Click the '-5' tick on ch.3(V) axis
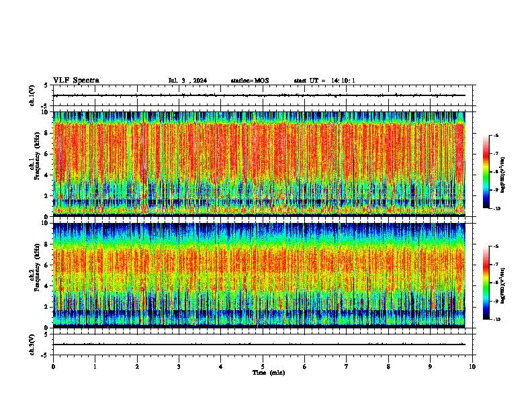Image resolution: width=532 pixels, height=411 pixels. coord(45,355)
